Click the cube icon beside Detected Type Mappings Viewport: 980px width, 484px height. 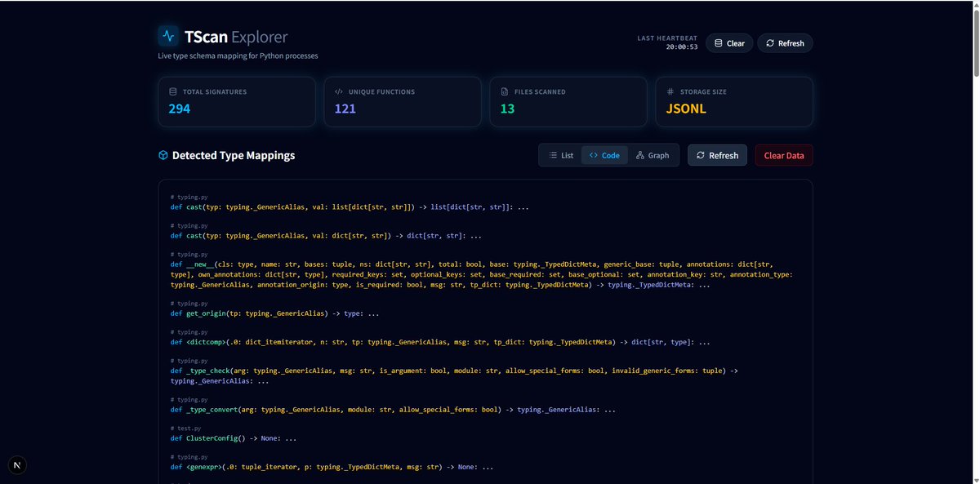(163, 155)
